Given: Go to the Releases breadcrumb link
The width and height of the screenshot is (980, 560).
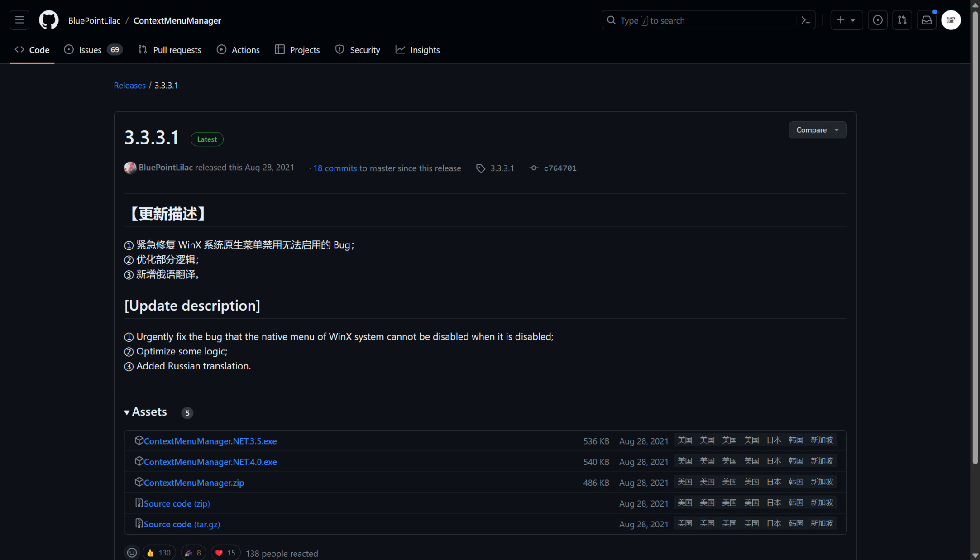Looking at the screenshot, I should coord(129,85).
